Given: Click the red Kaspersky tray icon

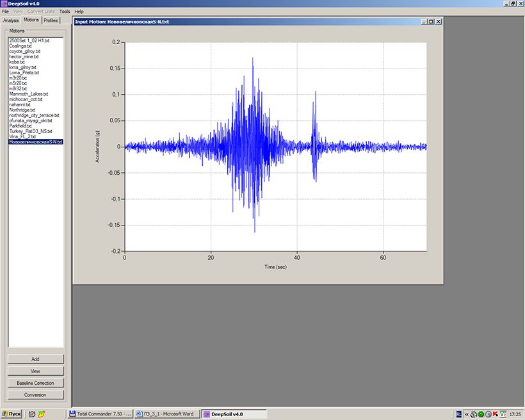Looking at the screenshot, I should click(x=495, y=414).
